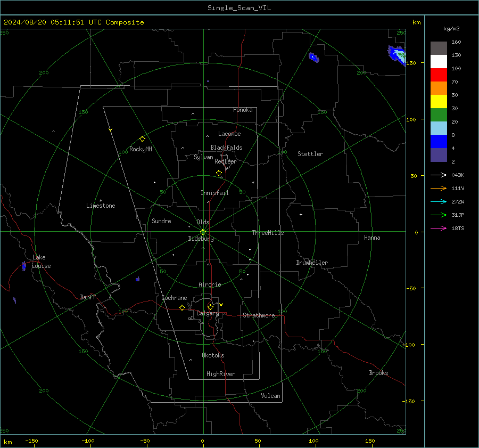Click the Innisfail city label
Viewport: 479px width, 448px height.
tap(214, 193)
